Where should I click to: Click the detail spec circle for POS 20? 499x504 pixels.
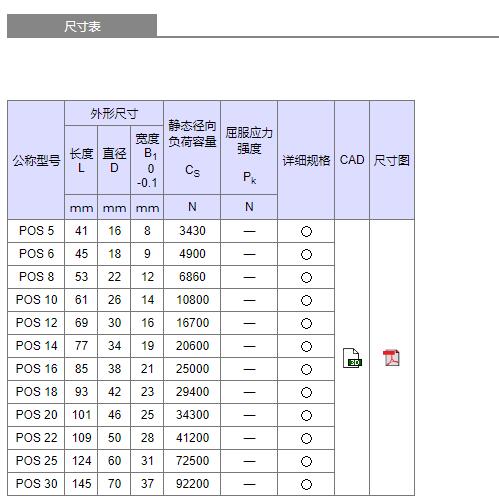pyautogui.click(x=306, y=415)
